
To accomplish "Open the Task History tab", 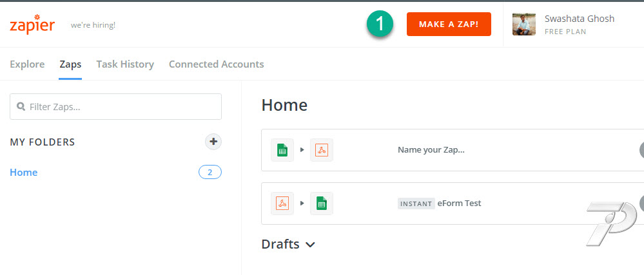I will [x=125, y=64].
